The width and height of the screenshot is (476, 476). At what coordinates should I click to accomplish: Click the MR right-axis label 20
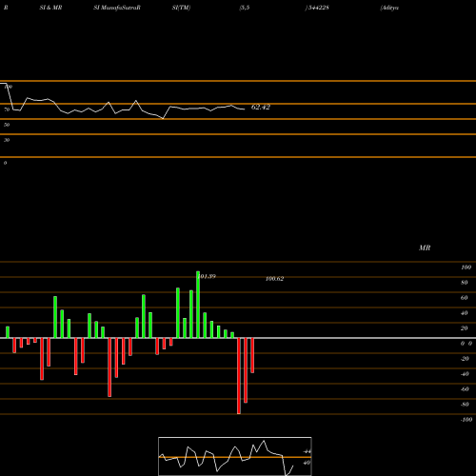[x=465, y=328]
